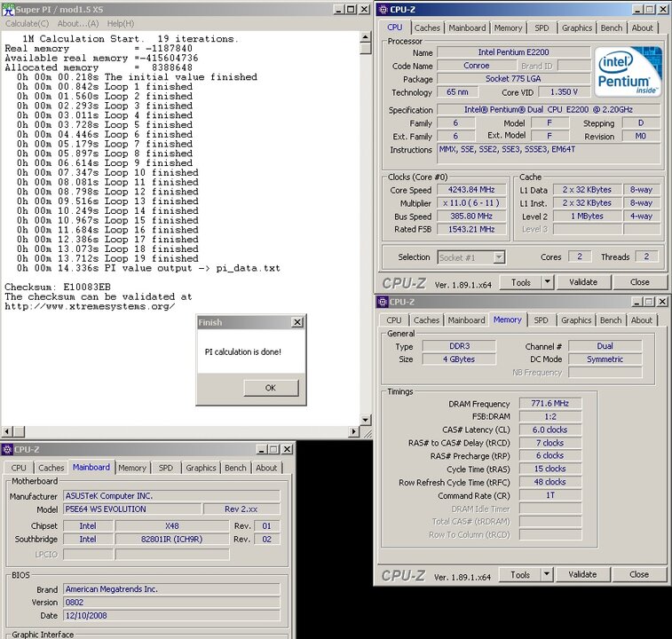
Task: Click Tools button in Memory CPU-Z window
Action: tap(520, 575)
